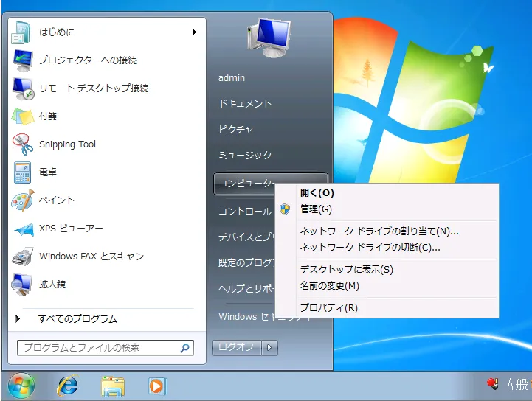532x401 pixels.
Task: Open Windows Explorer folder on taskbar
Action: click(113, 386)
